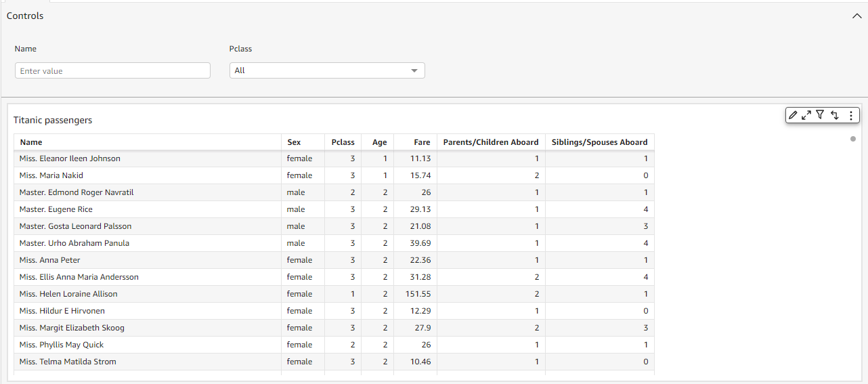Click the Titanic passengers visual title
Screen dimensions: 868x384
[53, 120]
